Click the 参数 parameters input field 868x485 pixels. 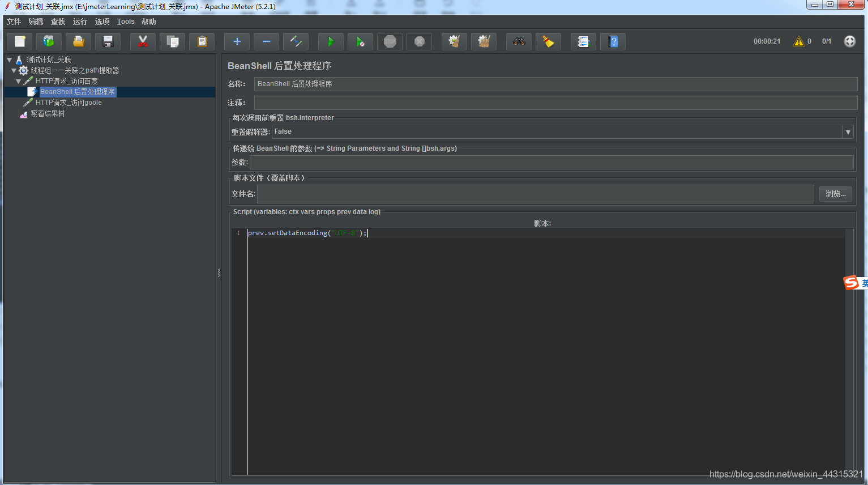551,162
